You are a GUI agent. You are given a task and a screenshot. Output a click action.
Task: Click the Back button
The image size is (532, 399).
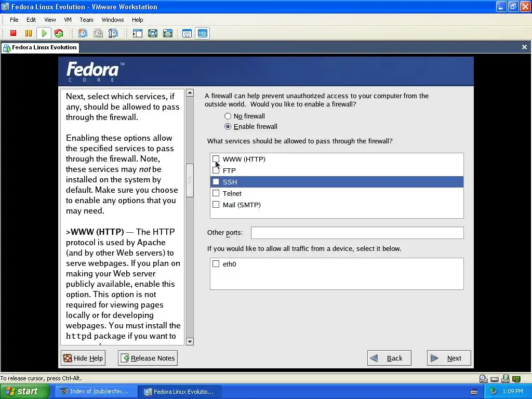pyautogui.click(x=389, y=358)
